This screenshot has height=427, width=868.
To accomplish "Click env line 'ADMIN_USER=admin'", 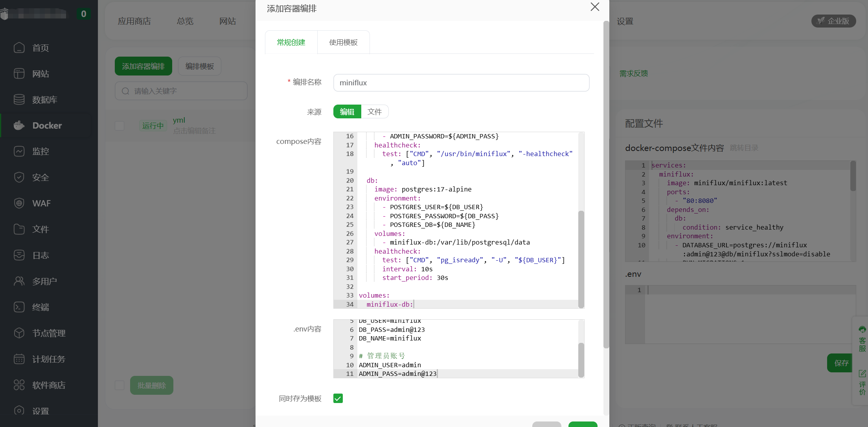I will point(390,365).
